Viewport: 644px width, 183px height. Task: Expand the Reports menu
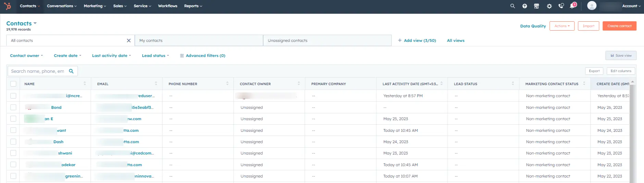click(193, 6)
